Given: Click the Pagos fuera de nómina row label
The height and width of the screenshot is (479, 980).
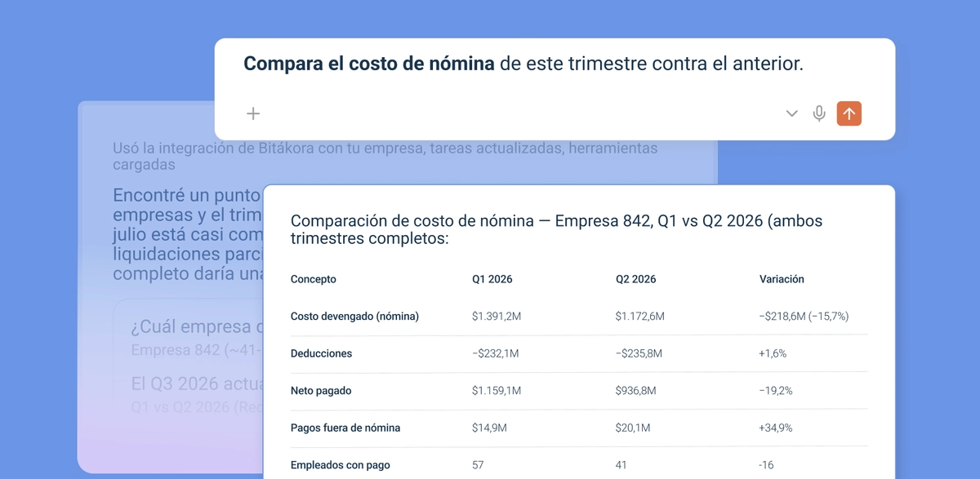Looking at the screenshot, I should click(x=345, y=428).
